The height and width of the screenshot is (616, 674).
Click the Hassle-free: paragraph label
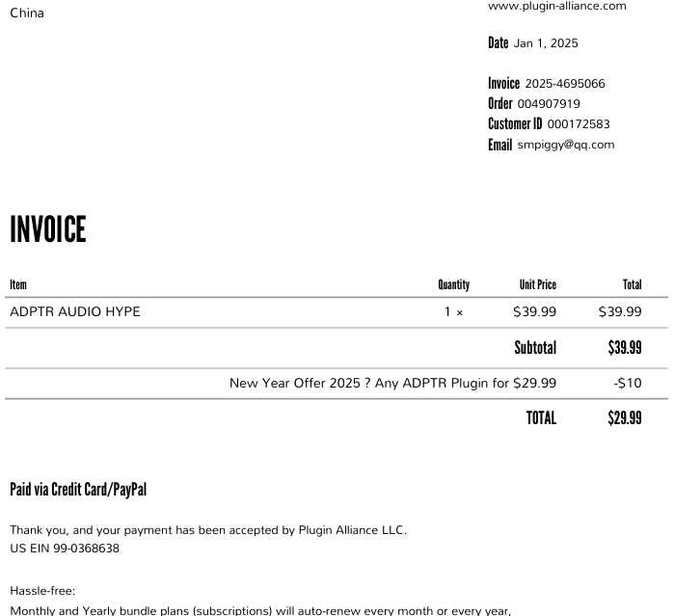click(42, 591)
